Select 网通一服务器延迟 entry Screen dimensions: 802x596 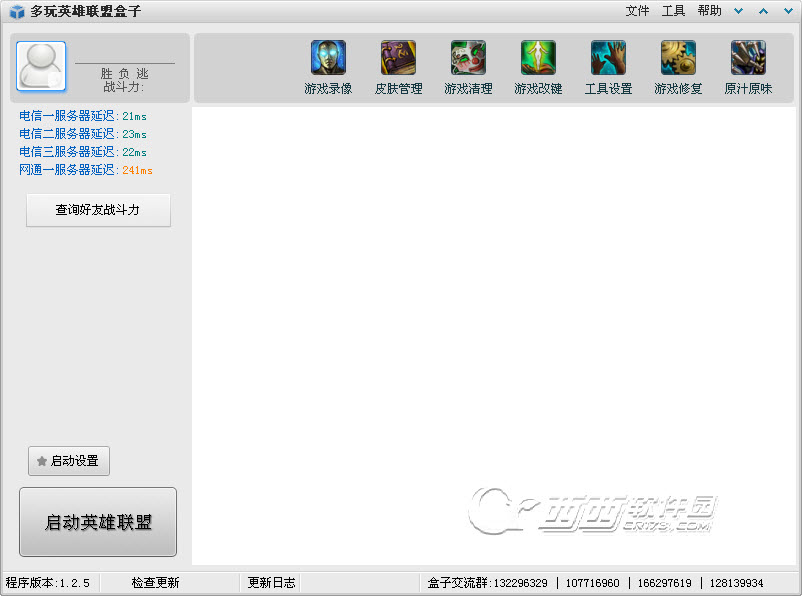point(86,170)
